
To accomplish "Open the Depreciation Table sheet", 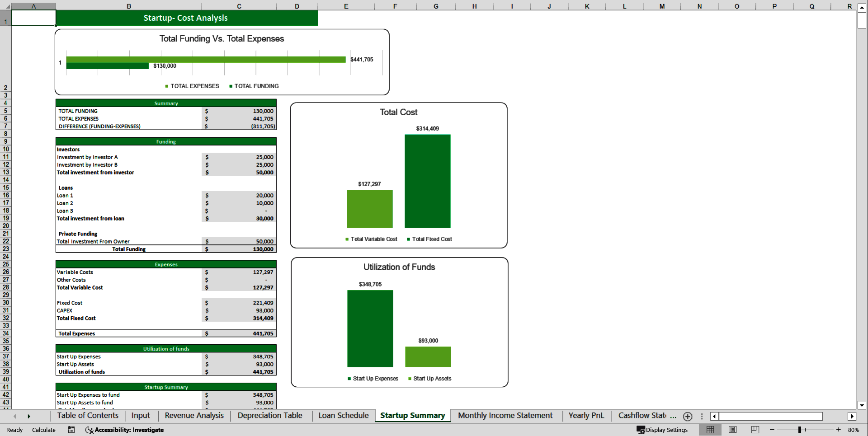I will [x=269, y=416].
